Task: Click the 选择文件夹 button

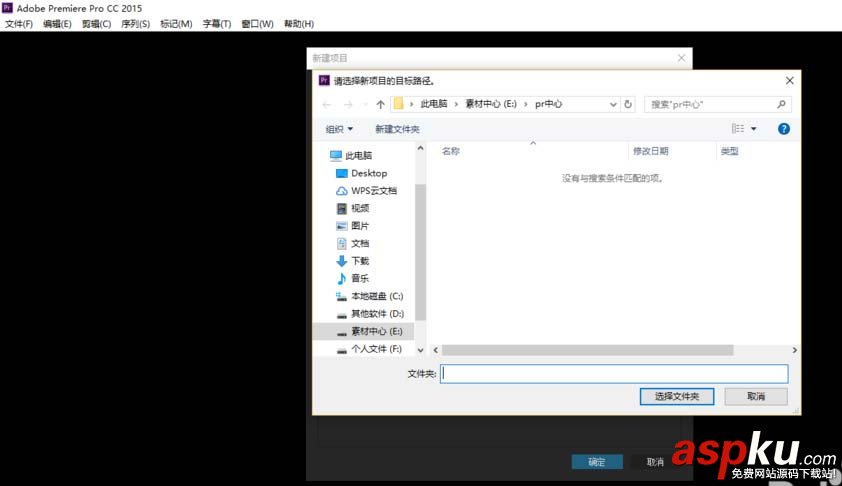Action: pos(677,396)
